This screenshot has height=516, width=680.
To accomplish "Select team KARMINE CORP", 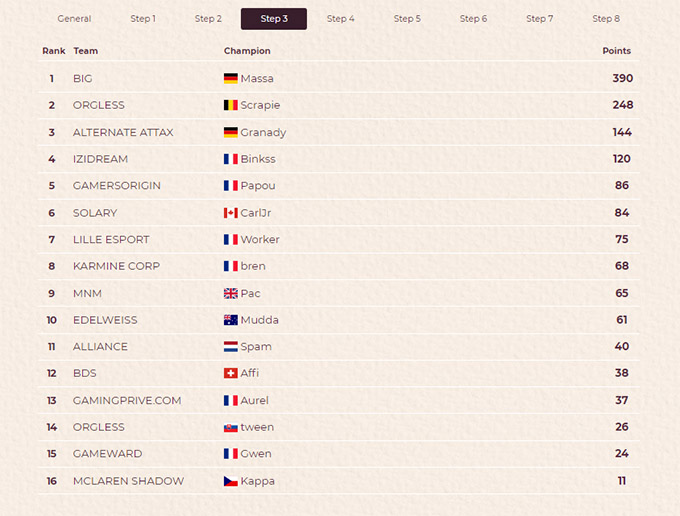I will (x=116, y=266).
